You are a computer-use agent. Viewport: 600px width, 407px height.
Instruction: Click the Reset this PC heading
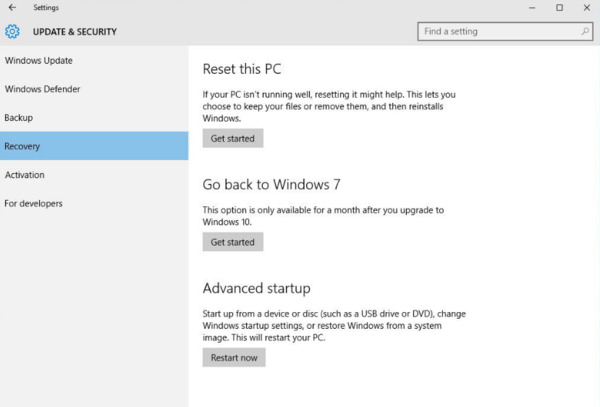coord(242,69)
